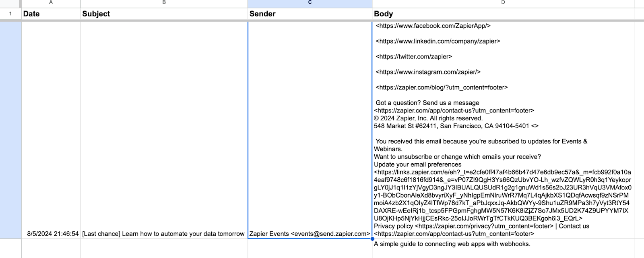The image size is (644, 258).
Task: Select column D header
Action: pos(503,3)
